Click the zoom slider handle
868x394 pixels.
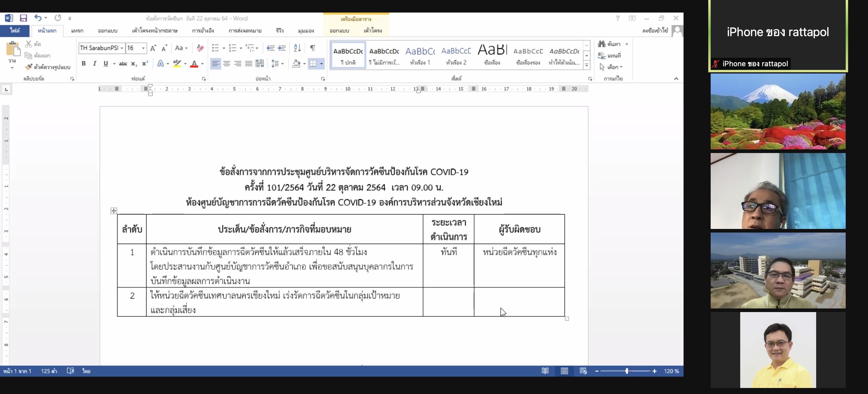click(627, 371)
